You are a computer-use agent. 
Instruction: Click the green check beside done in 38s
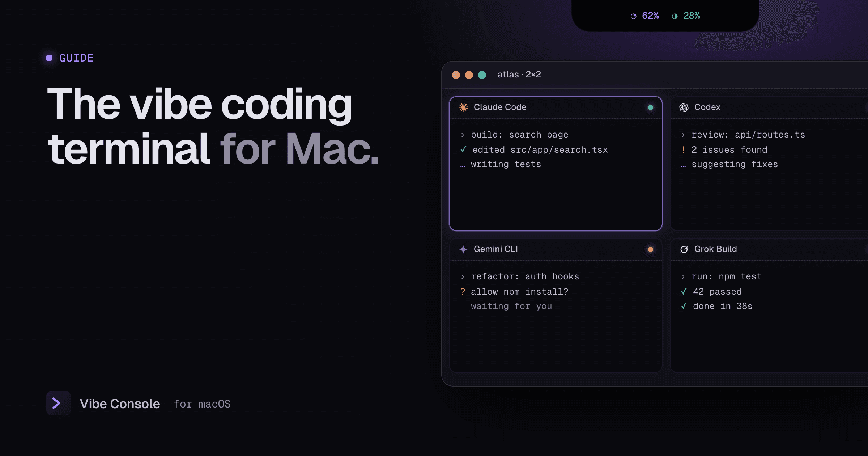tap(684, 306)
